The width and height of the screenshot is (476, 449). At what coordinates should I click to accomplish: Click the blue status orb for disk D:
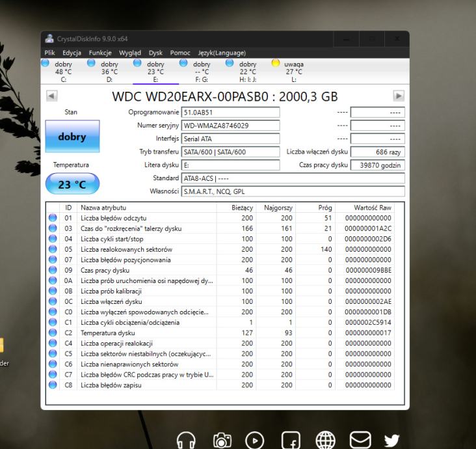91,63
